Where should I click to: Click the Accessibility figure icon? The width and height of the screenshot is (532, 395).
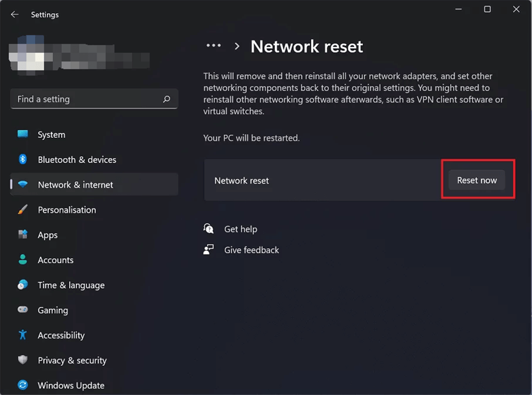coord(23,335)
